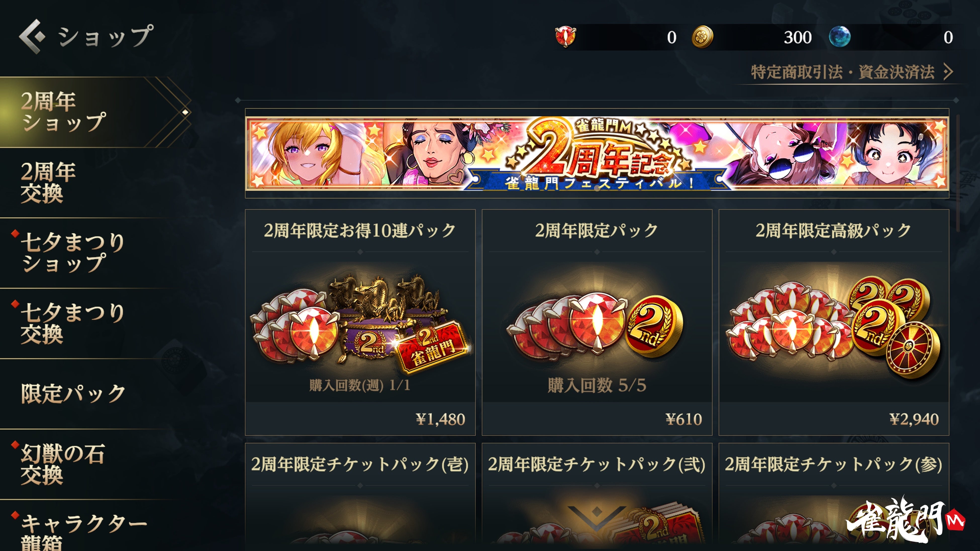The image size is (980, 551).
Task: Open the 限定パック tab
Action: coord(95,394)
